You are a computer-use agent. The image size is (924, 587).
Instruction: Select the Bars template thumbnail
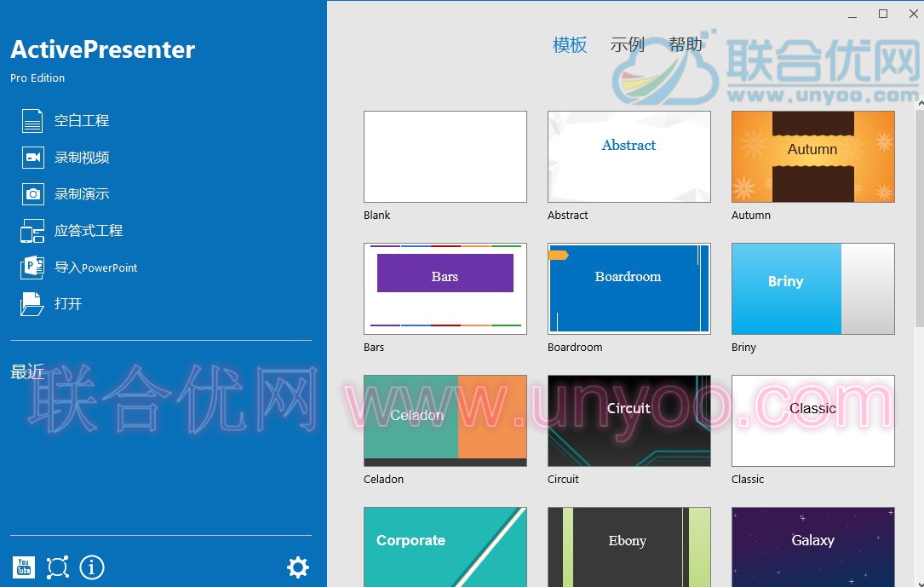tap(445, 289)
